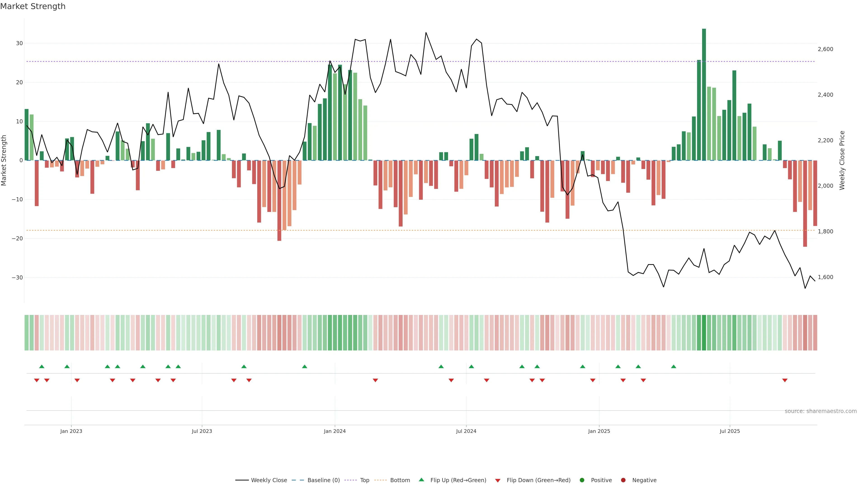Click the rightmost green flip-up marker
This screenshot has width=868, height=488.
(x=674, y=366)
